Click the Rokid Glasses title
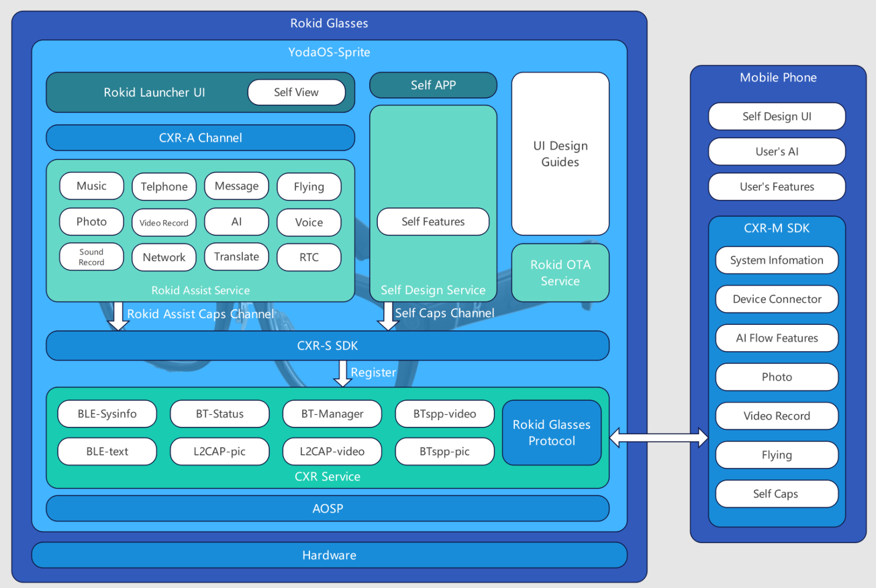The width and height of the screenshot is (876, 588). (x=329, y=23)
